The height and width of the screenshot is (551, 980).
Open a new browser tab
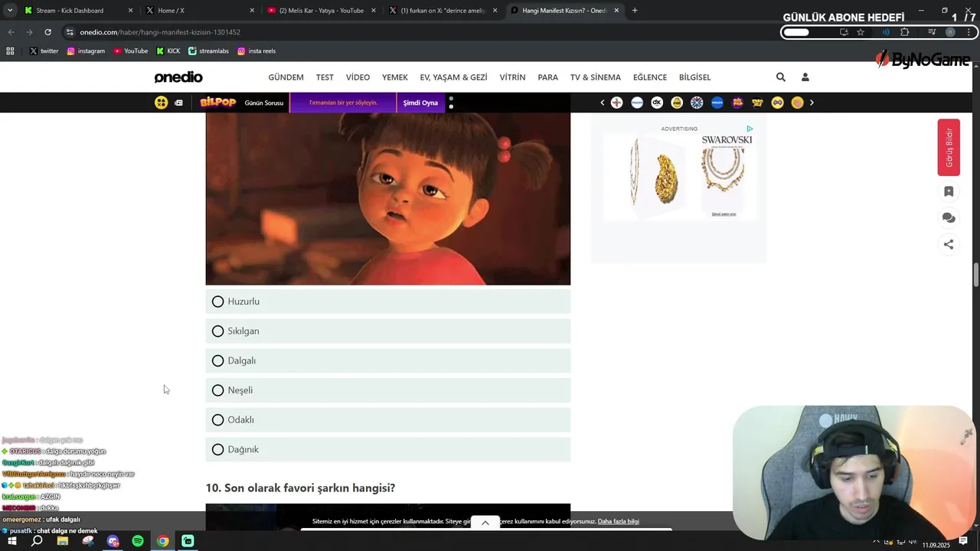click(635, 11)
